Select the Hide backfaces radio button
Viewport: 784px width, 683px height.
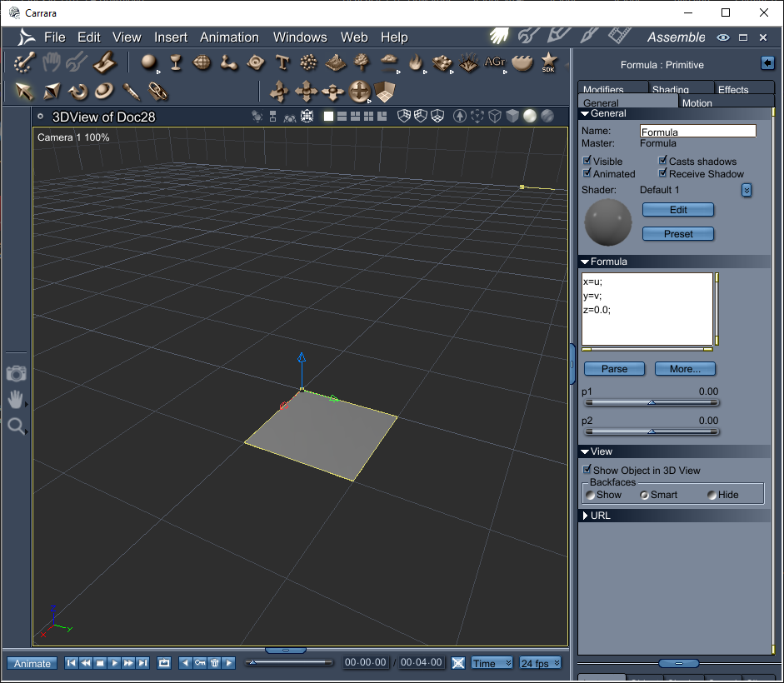tap(712, 495)
